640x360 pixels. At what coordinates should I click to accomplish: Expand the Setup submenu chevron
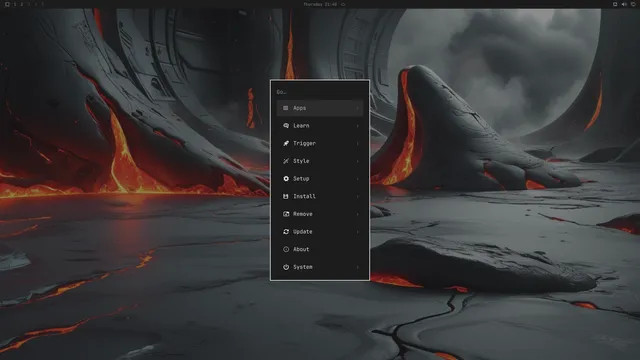358,178
